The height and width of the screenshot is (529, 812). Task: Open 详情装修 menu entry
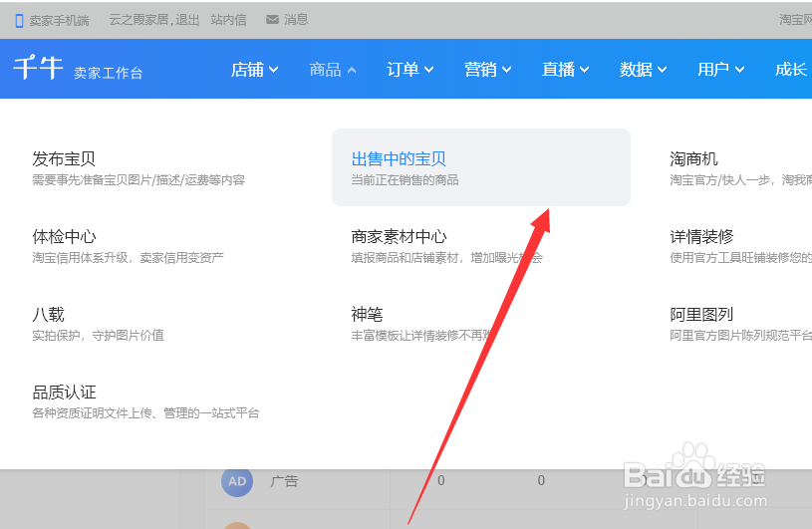pos(701,236)
